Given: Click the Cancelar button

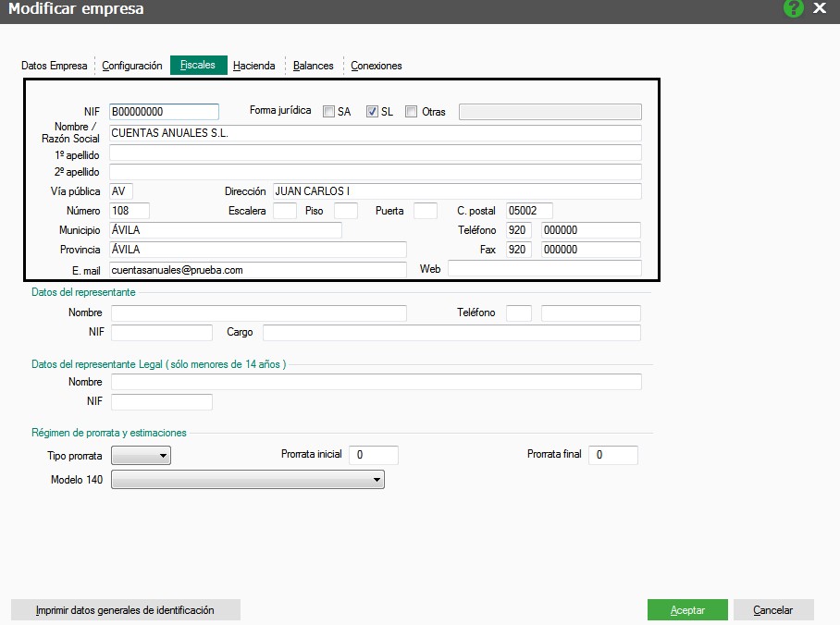Looking at the screenshot, I should (x=773, y=610).
